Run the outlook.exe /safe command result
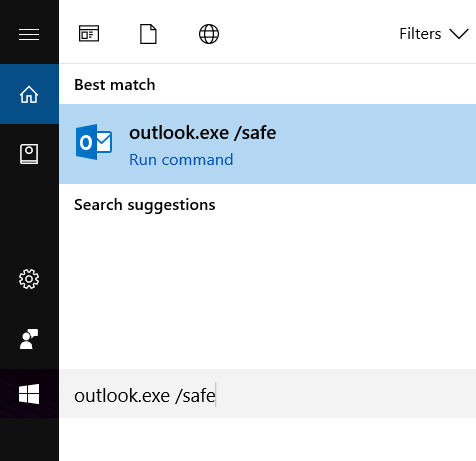Viewport: 476px width, 461px height. pos(267,144)
